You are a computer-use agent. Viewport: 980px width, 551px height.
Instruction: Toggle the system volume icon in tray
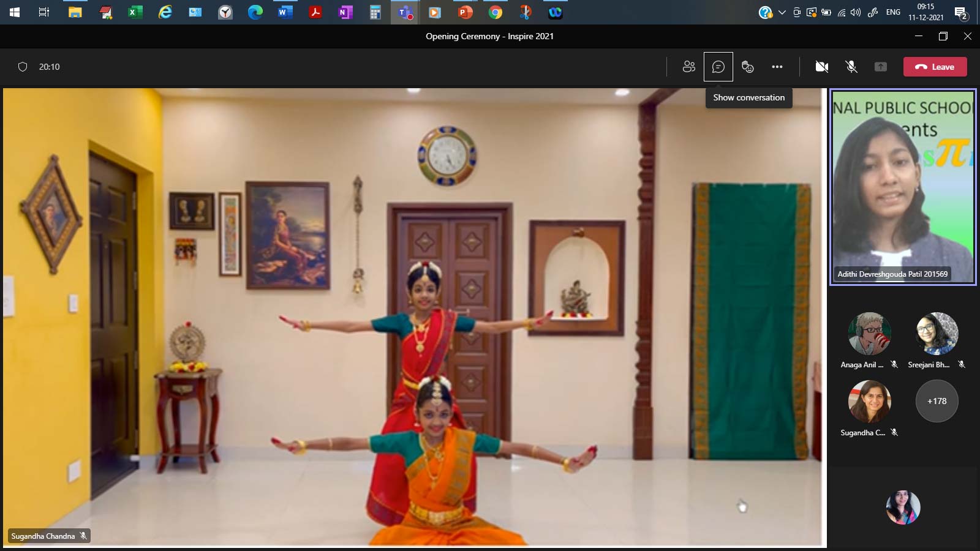tap(856, 12)
